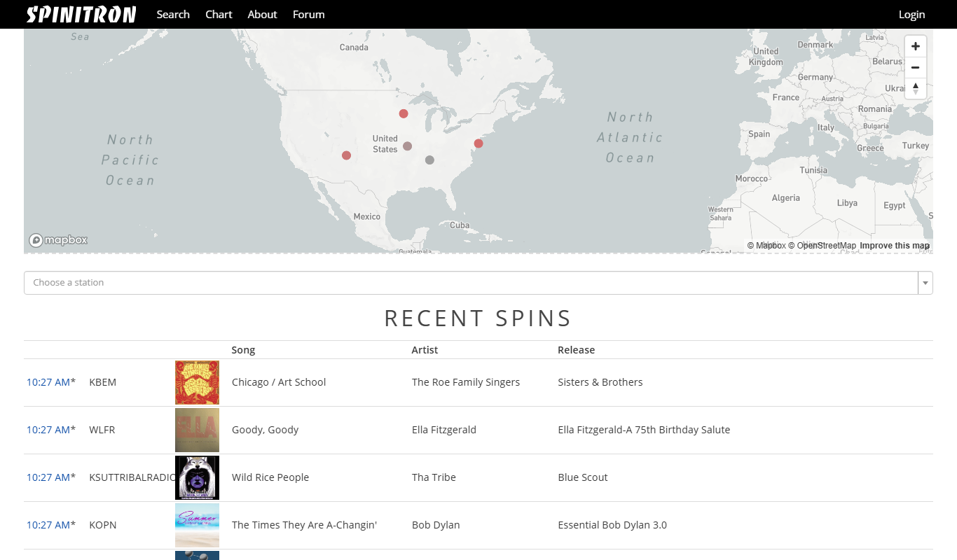Screen dimensions: 957x560
Task: Click Improve this map link
Action: click(895, 246)
